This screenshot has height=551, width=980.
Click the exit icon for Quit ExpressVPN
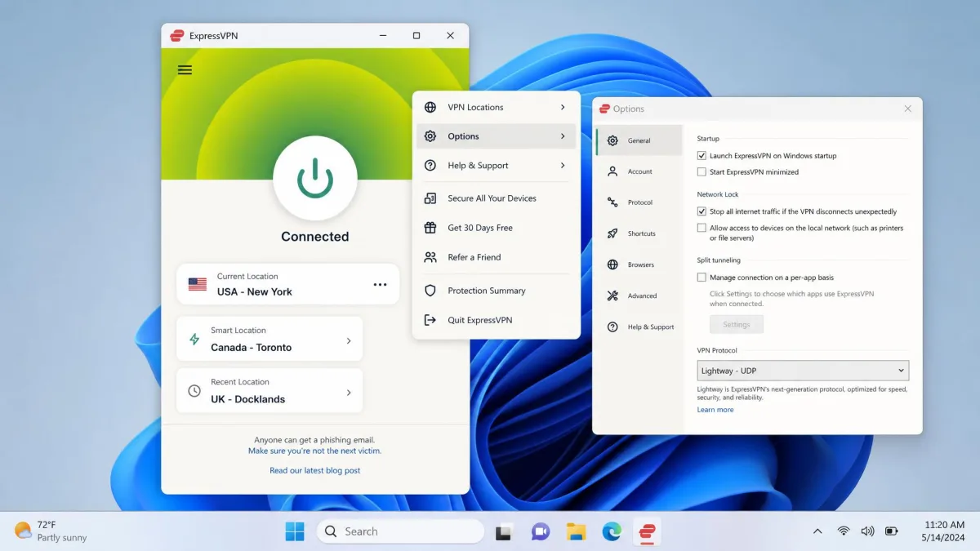(x=430, y=320)
